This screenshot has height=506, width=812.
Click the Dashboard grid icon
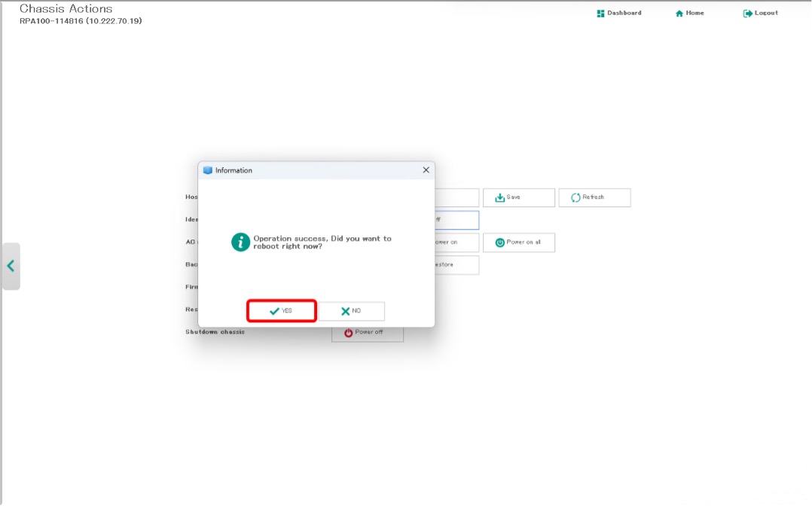600,14
